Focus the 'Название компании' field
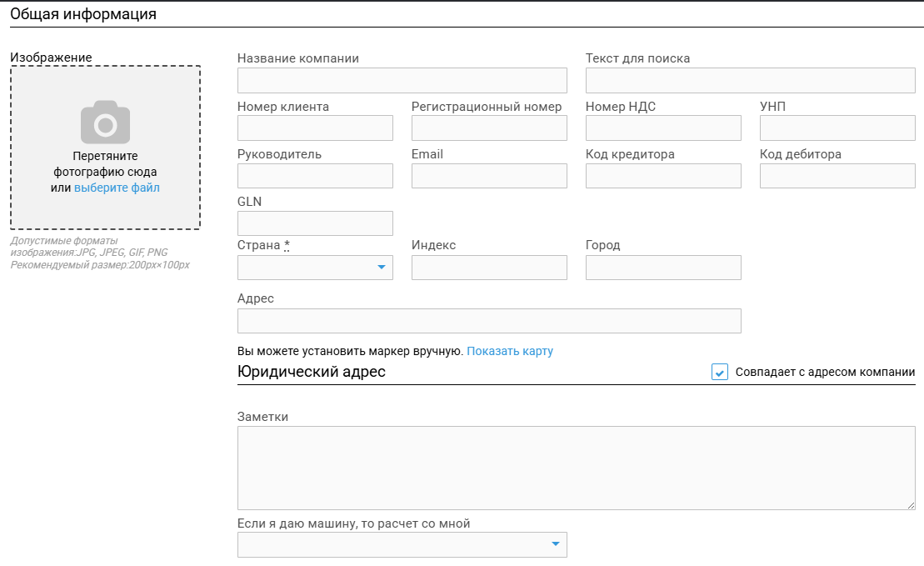The width and height of the screenshot is (924, 566). point(402,81)
